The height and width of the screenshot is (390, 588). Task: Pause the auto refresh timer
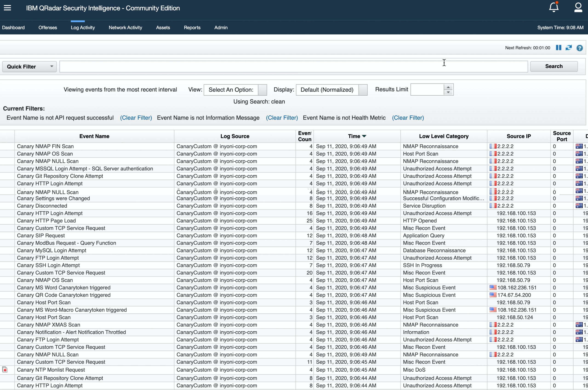click(558, 48)
